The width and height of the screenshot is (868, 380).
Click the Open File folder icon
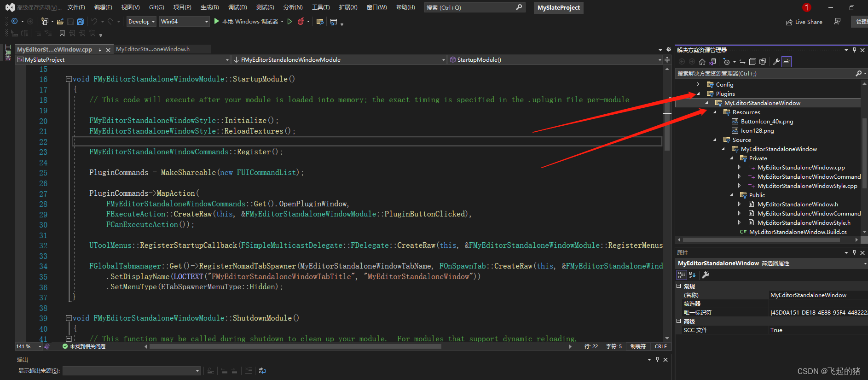(60, 21)
